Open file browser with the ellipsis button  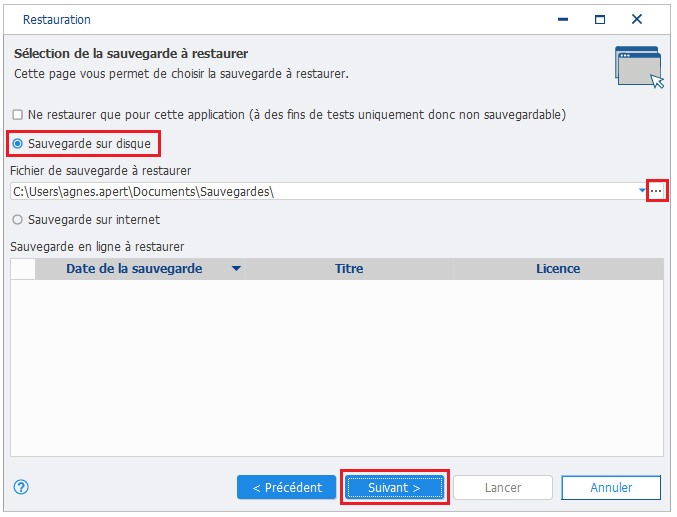656,191
